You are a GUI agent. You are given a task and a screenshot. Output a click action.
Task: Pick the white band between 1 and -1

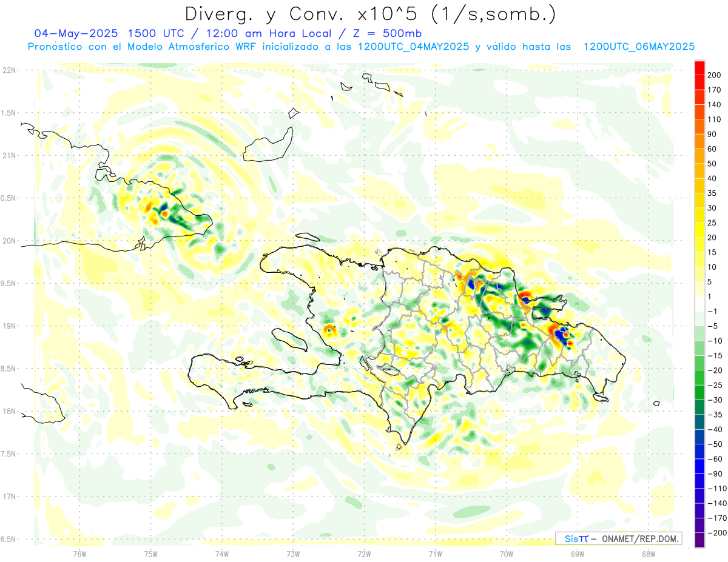(699, 304)
